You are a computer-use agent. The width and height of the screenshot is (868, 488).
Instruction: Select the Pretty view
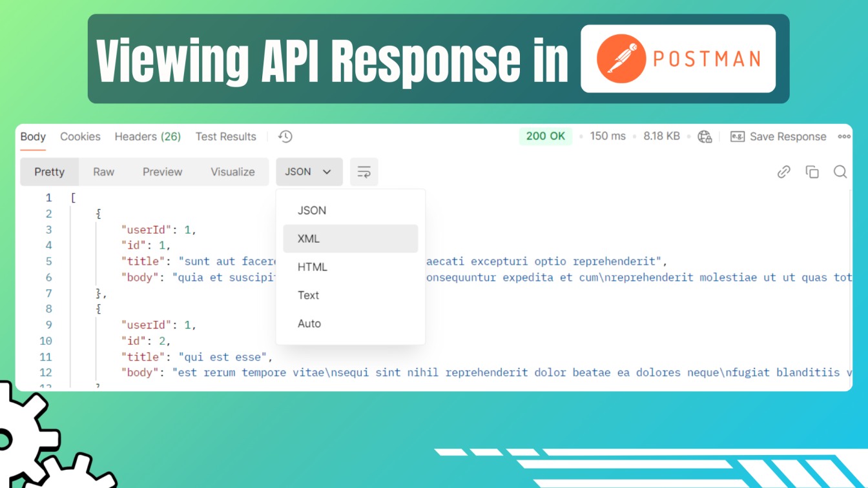click(50, 172)
